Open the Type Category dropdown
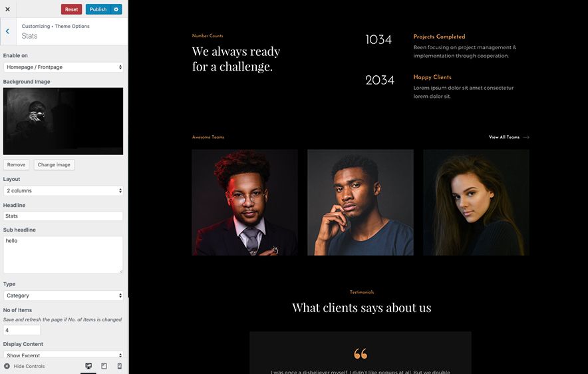Screen dimensions: 588x374 [x=63, y=295]
